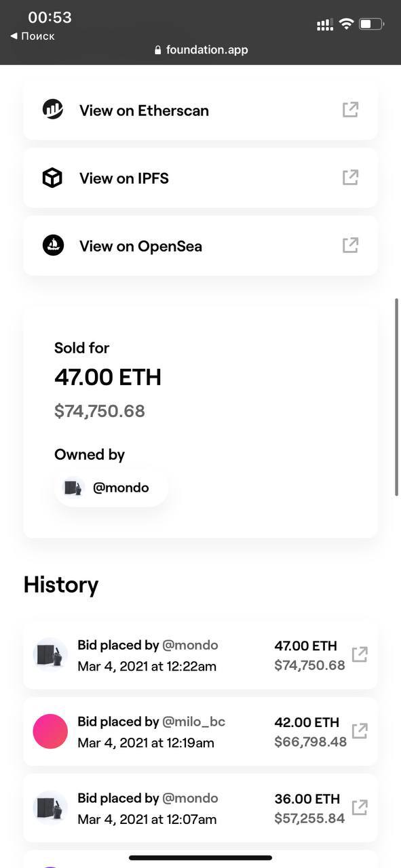Open transaction link for 42.00 ETH bid
Screen dimensions: 401x868
coord(360,731)
